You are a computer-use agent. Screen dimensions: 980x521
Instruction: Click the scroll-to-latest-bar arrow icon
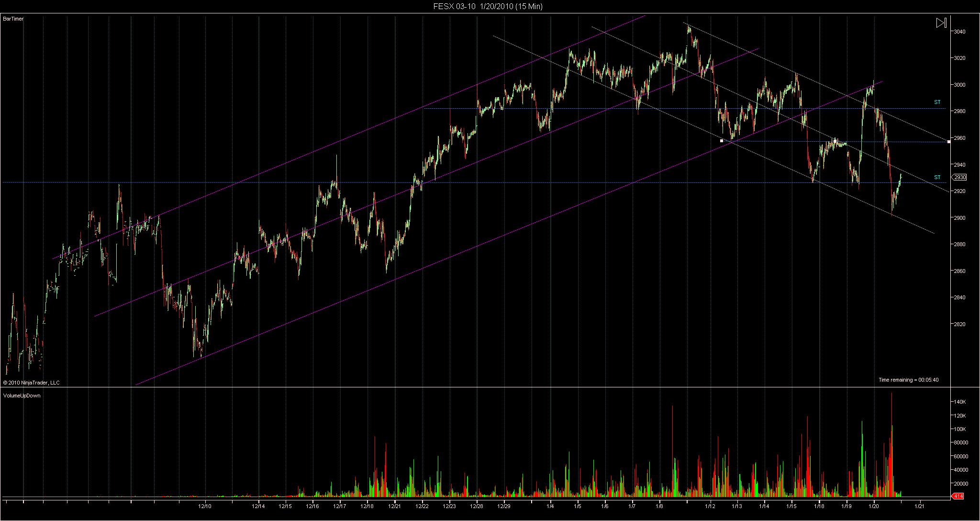point(941,23)
